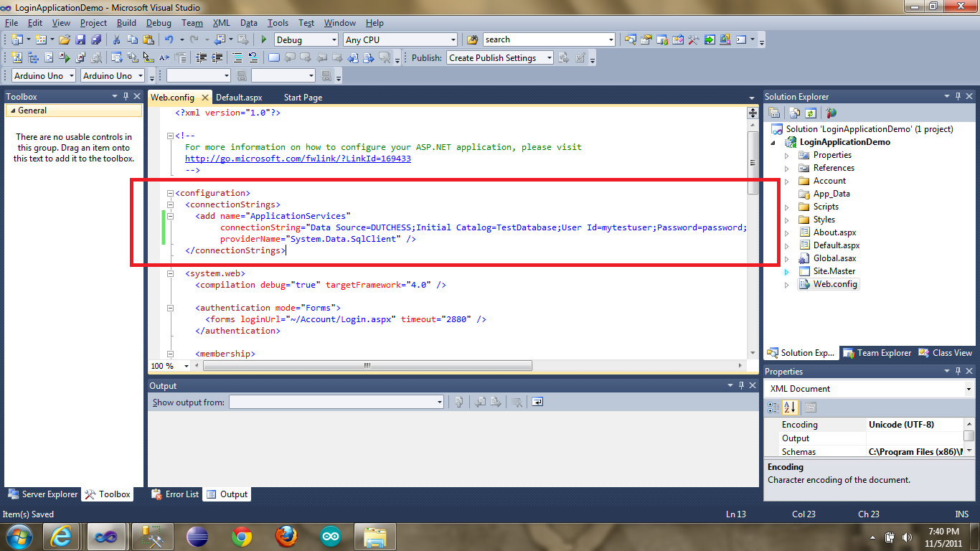Click the alphabetical sort icon in Properties panel
Screen dimensions: 980x551
[x=790, y=407]
